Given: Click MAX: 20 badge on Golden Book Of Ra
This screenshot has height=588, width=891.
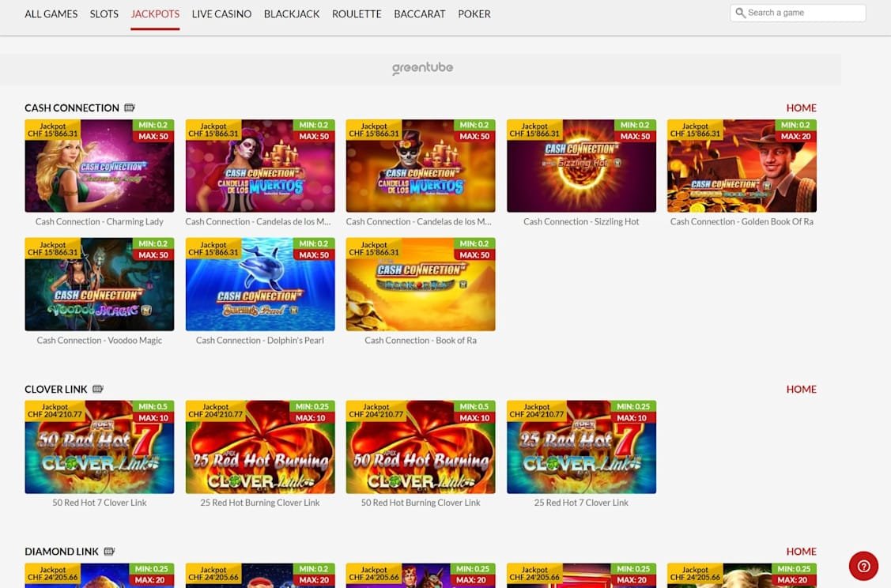Looking at the screenshot, I should 795,137.
